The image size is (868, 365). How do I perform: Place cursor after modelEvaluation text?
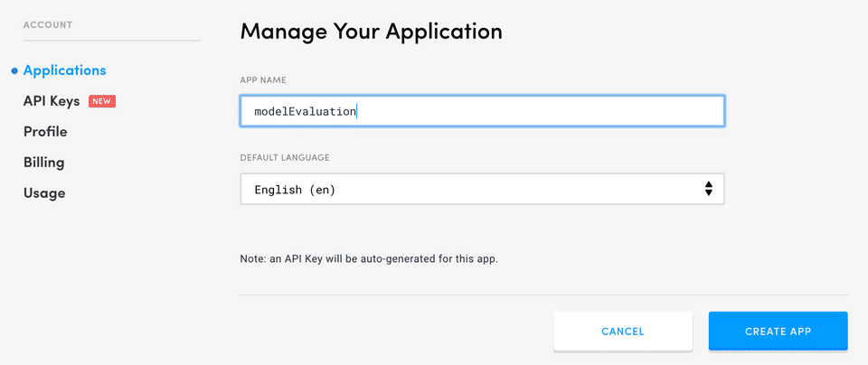point(359,111)
